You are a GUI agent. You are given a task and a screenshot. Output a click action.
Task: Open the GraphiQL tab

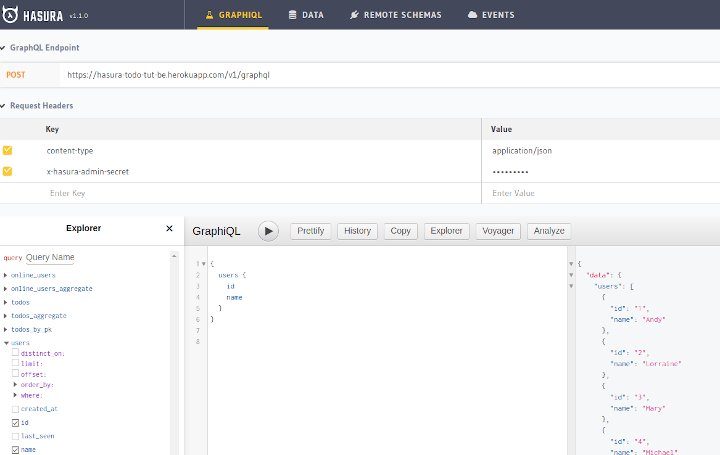[233, 15]
